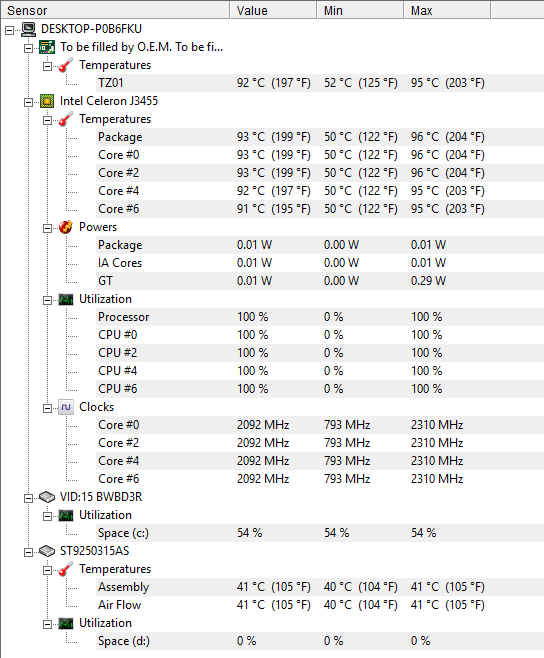
Task: Click the motherboard icon beside 'To be filled by O.E.M.'
Action: (x=47, y=47)
